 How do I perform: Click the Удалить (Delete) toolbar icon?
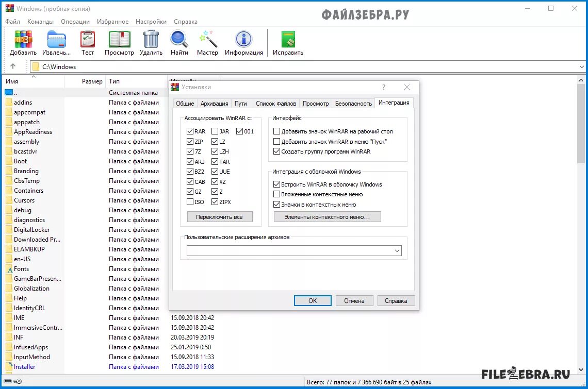coord(151,40)
